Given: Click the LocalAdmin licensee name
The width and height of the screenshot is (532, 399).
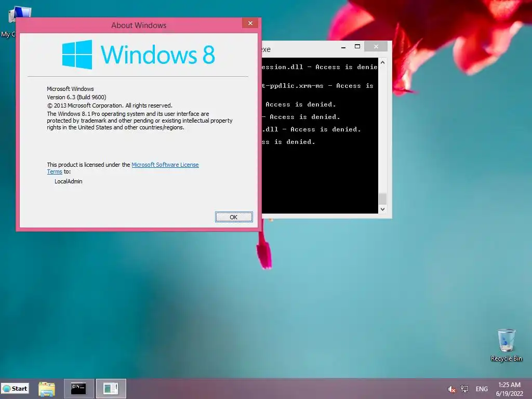Looking at the screenshot, I should 69,181.
